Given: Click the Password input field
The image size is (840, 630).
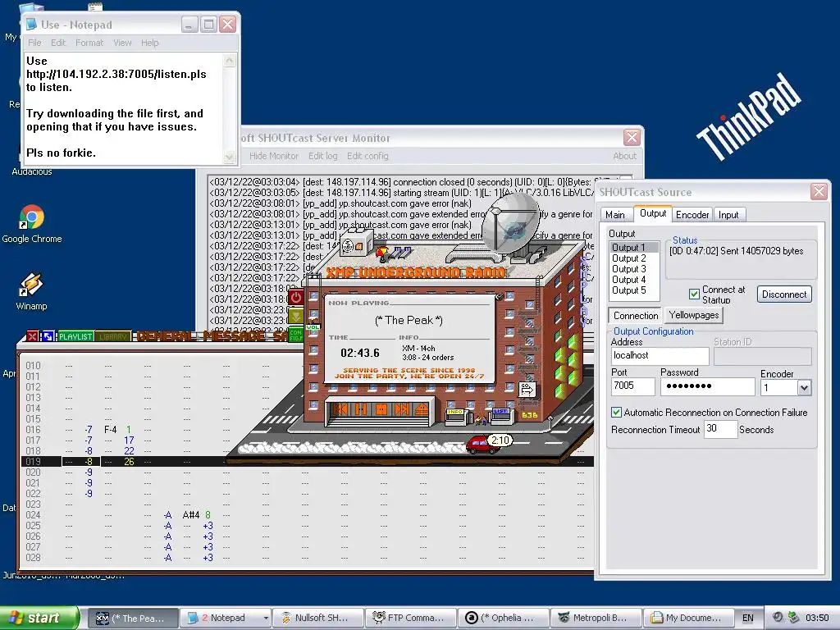Looking at the screenshot, I should (707, 386).
